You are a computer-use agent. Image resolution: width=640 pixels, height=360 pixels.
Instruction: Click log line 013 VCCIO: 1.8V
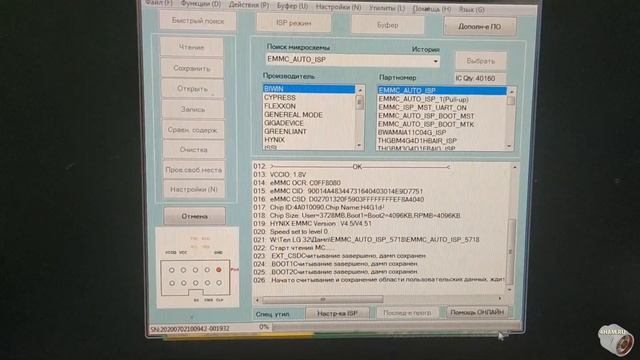coord(280,175)
